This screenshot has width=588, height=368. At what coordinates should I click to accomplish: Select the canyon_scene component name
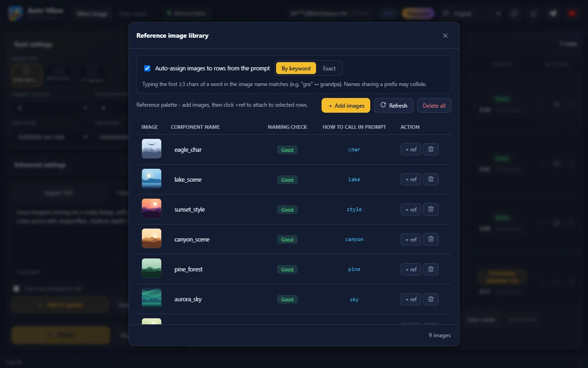pos(192,239)
